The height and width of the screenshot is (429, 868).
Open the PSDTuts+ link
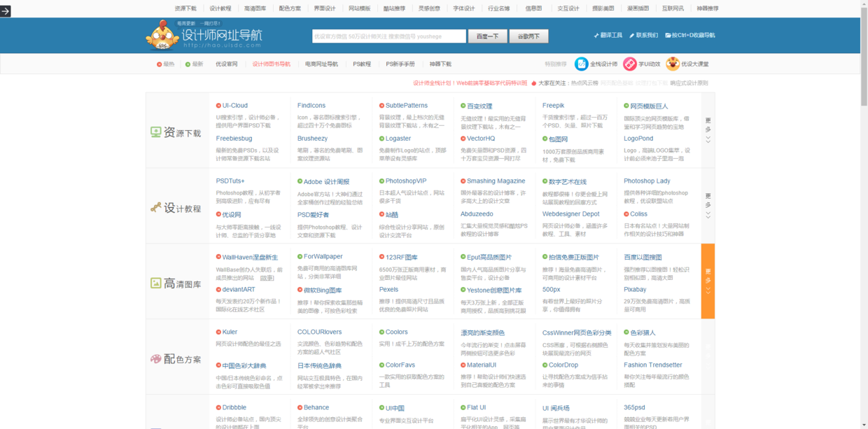[x=230, y=181]
